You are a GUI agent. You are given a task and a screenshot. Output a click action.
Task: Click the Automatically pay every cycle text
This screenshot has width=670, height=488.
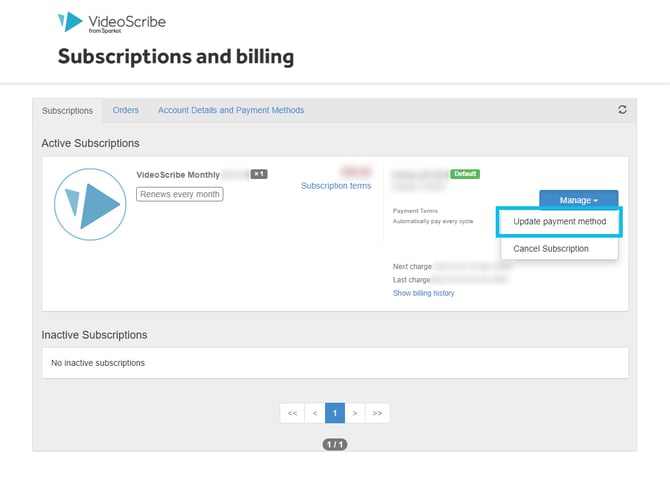tap(433, 221)
